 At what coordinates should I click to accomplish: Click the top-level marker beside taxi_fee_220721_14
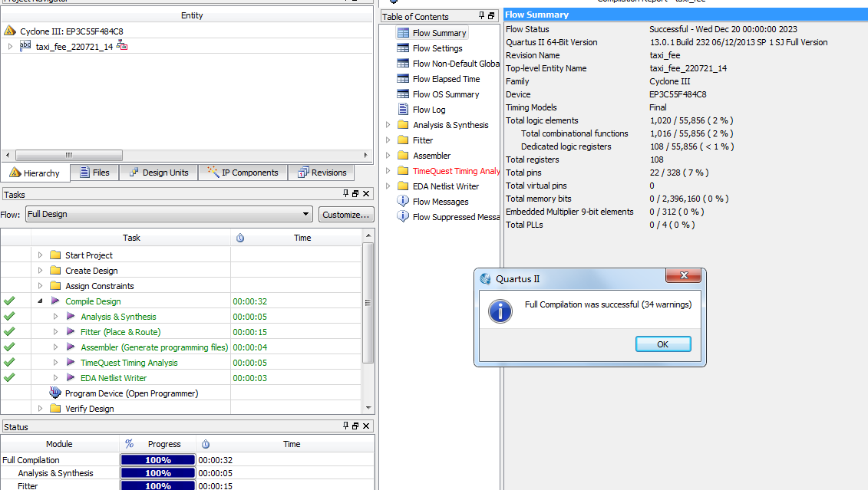click(122, 46)
